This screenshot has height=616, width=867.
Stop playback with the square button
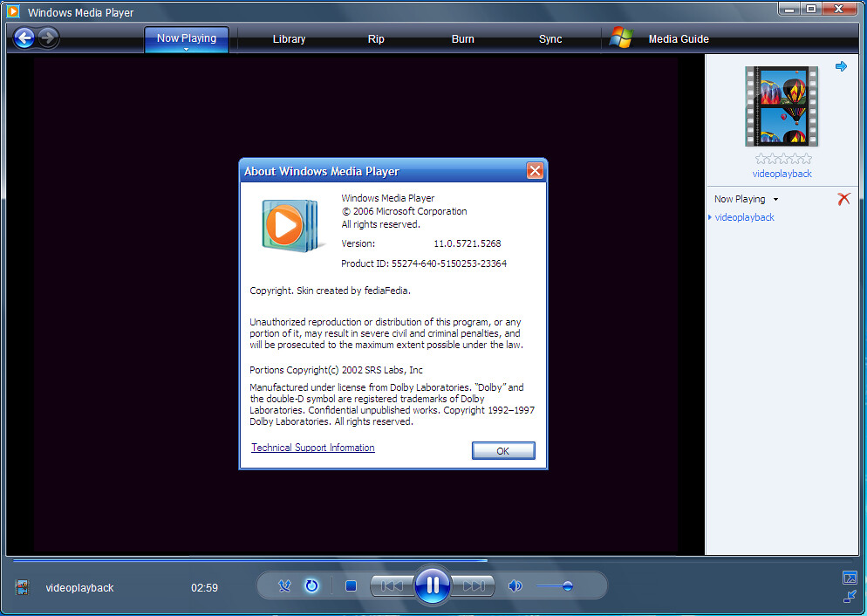click(351, 585)
